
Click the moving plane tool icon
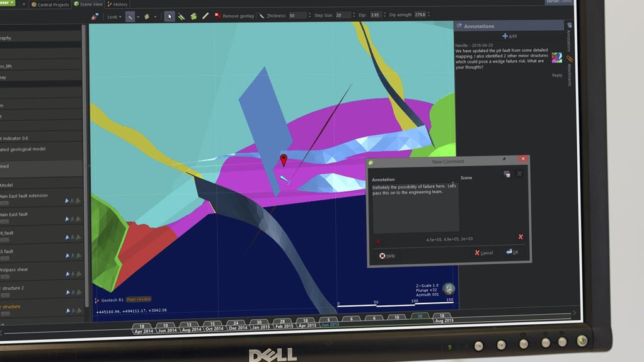pyautogui.click(x=147, y=17)
